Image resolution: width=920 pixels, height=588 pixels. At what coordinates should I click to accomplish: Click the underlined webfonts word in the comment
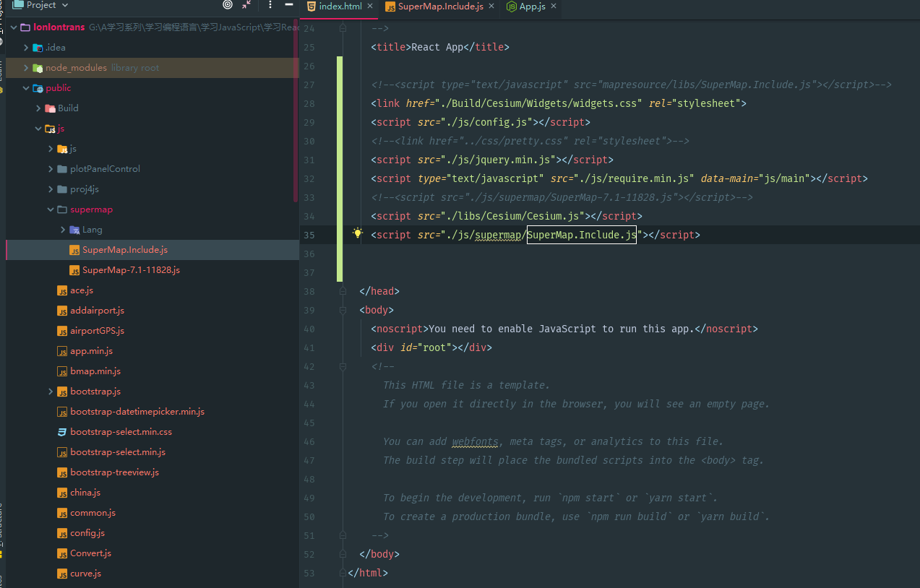(475, 441)
